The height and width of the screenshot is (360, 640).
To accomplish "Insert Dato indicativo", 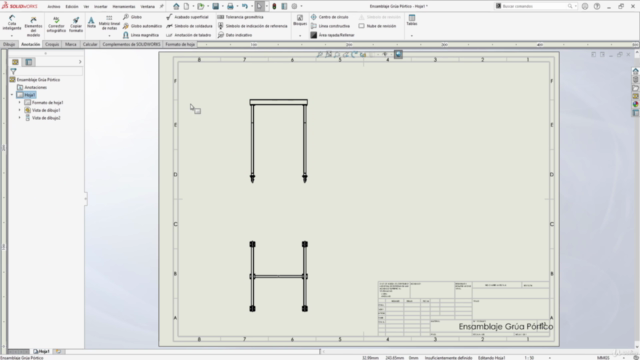I will coord(235,35).
